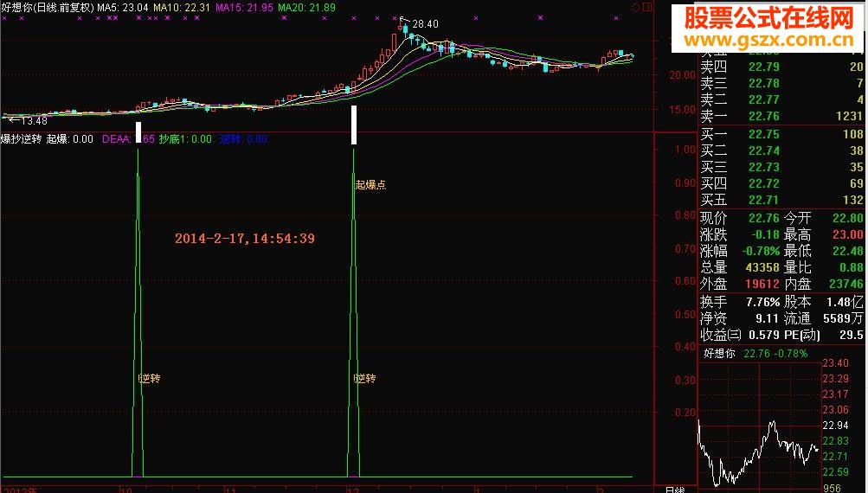Click the mini chart header 好想你 22.76 -0.78%

[755, 354]
